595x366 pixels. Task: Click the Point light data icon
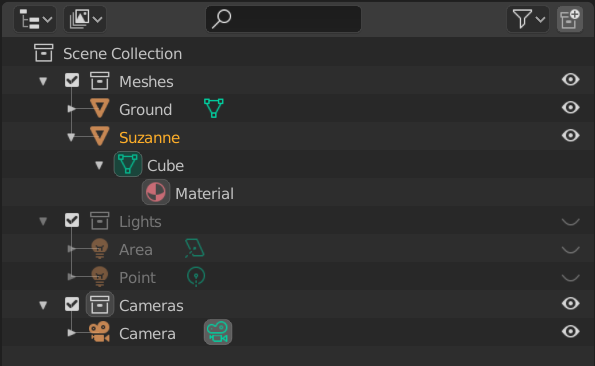coord(196,277)
